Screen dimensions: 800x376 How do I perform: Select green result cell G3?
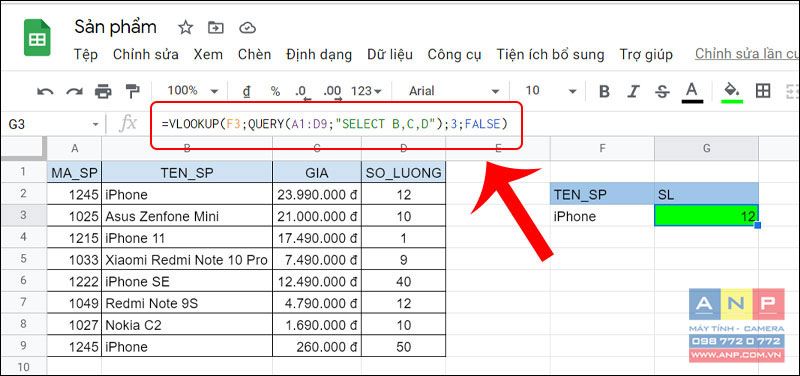click(707, 216)
